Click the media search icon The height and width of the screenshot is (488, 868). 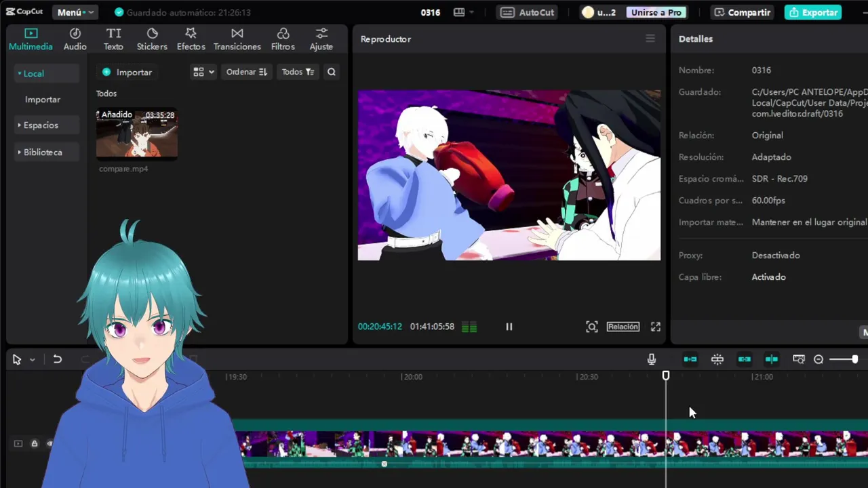click(332, 72)
